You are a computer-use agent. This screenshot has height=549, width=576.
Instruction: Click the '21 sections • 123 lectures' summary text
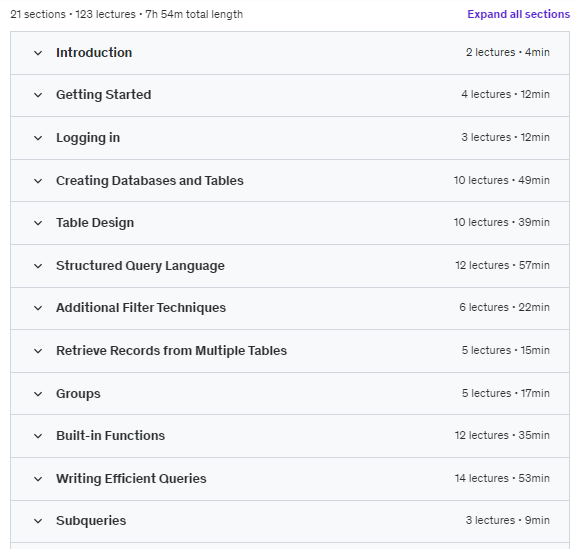click(73, 14)
